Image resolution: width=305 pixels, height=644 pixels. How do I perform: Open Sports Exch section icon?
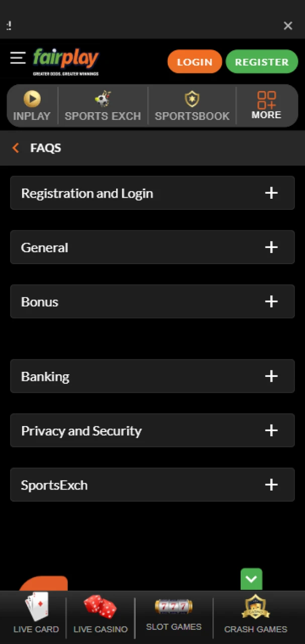103,99
